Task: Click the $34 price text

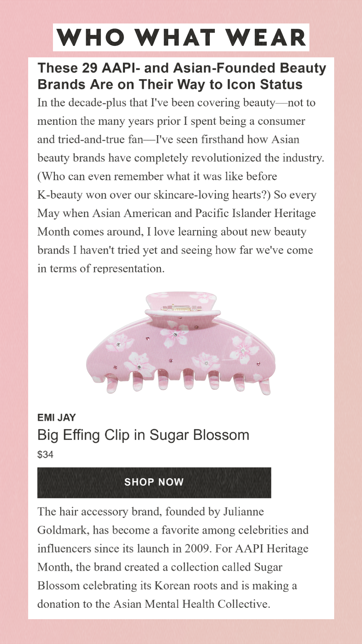Action: click(45, 454)
